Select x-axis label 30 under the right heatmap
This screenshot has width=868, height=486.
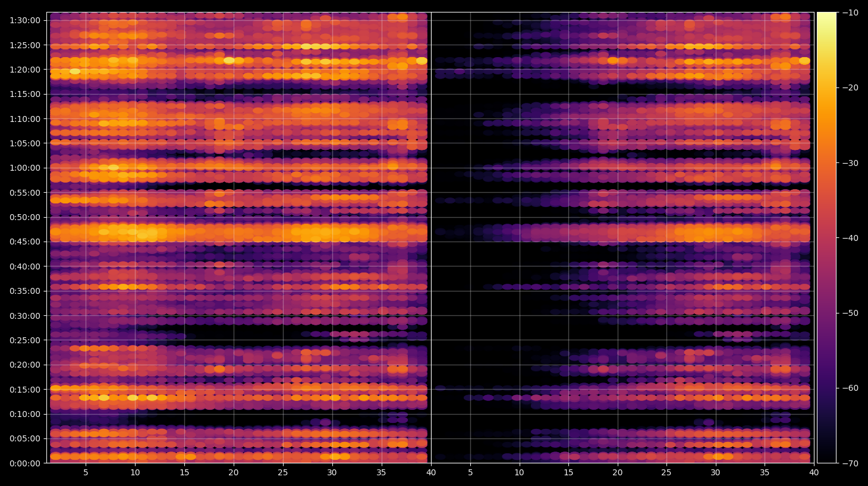pyautogui.click(x=715, y=473)
